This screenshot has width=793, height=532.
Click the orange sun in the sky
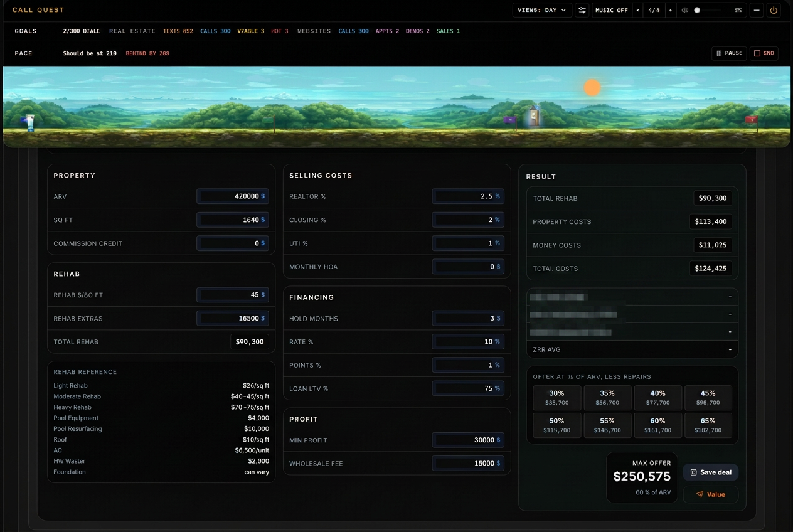(592, 88)
